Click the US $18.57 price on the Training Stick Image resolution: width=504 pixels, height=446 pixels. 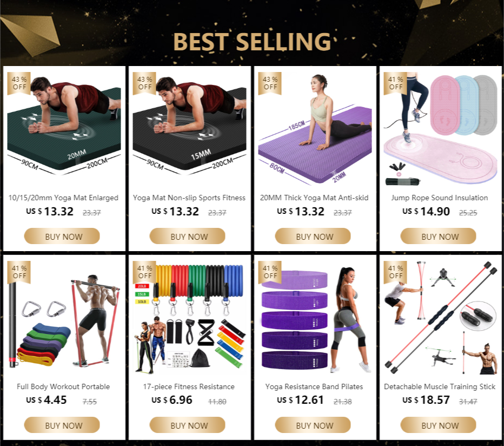[426, 400]
